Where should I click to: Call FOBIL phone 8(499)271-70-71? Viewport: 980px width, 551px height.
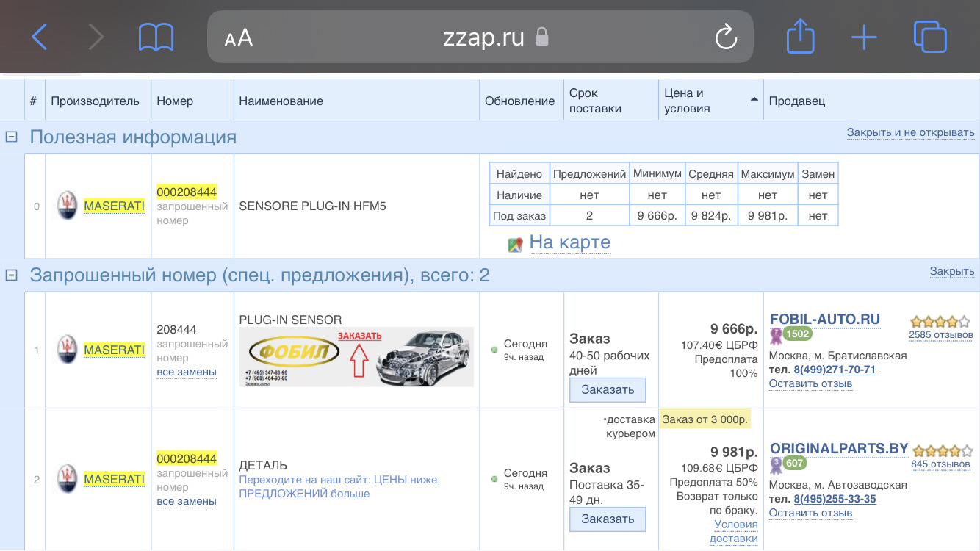tap(835, 370)
